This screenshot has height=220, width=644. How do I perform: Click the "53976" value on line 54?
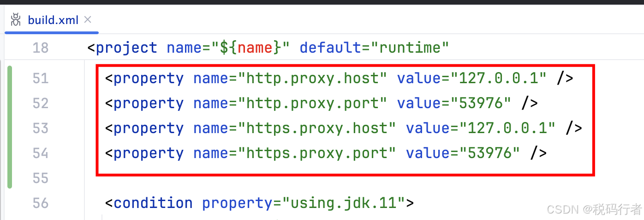[x=489, y=153]
